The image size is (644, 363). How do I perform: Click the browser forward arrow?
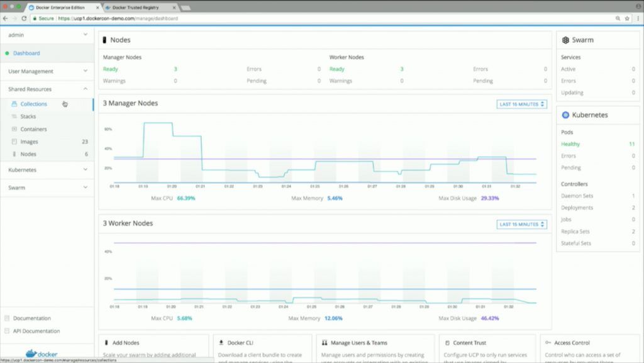(x=15, y=18)
